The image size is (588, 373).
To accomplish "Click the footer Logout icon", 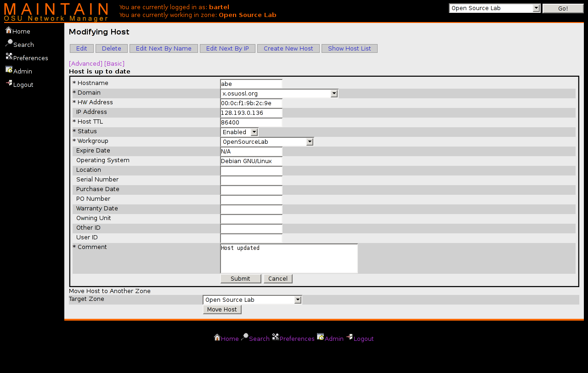I will [349, 337].
